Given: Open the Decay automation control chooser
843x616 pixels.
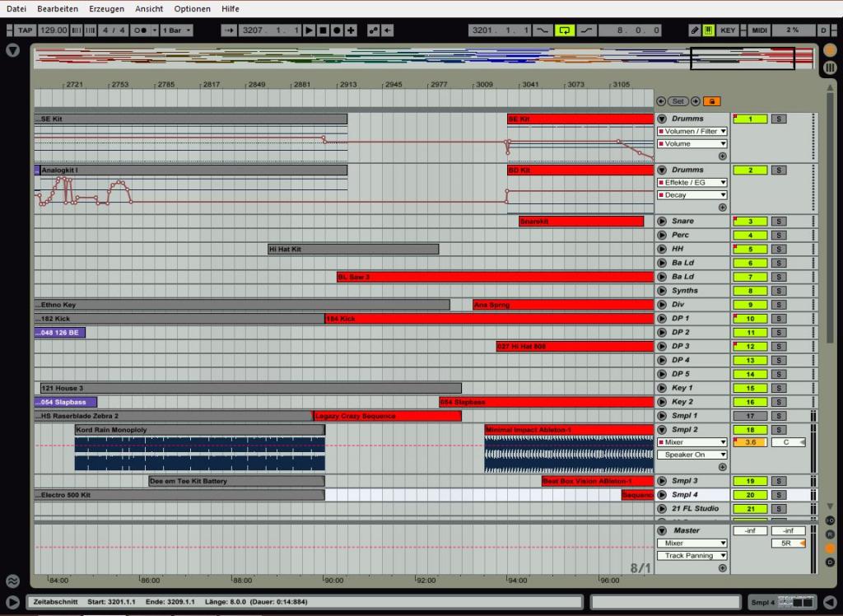Looking at the screenshot, I should 692,194.
